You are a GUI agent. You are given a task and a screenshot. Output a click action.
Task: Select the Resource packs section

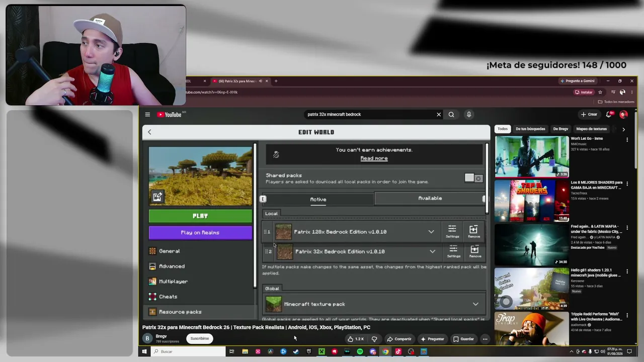tap(200, 312)
